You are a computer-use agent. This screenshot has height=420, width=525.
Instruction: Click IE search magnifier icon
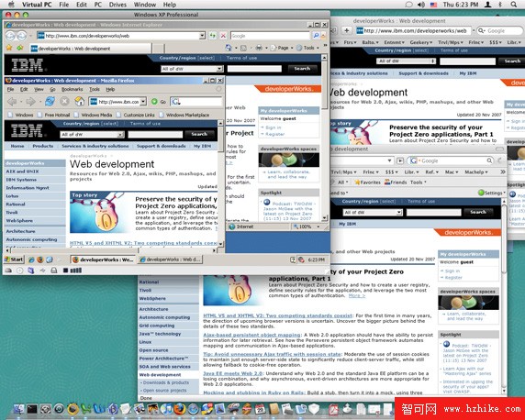[316, 36]
